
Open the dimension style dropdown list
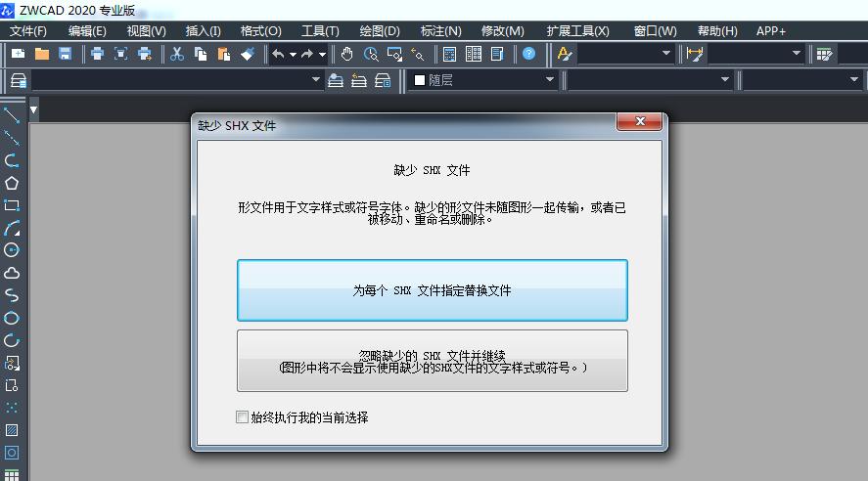pos(796,53)
